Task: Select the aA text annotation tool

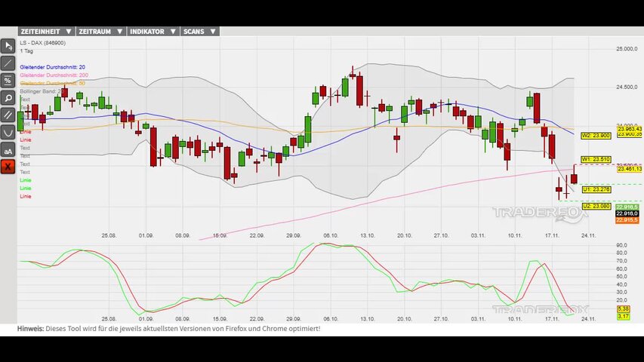Action: tap(8, 149)
